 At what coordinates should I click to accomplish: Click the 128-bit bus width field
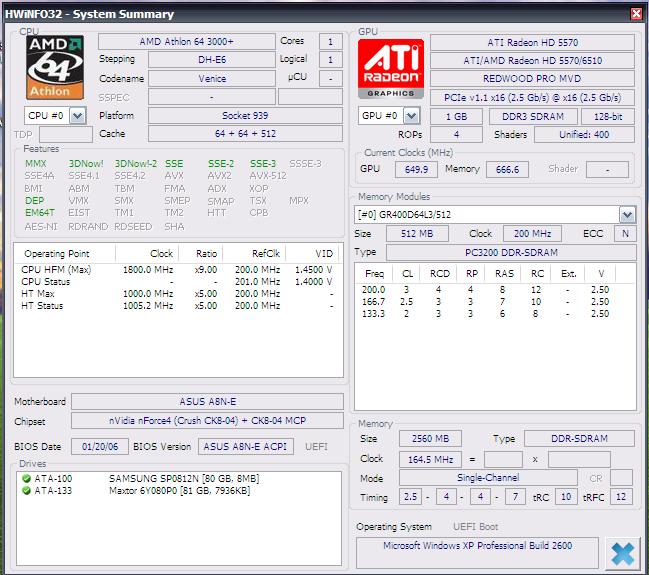608,117
